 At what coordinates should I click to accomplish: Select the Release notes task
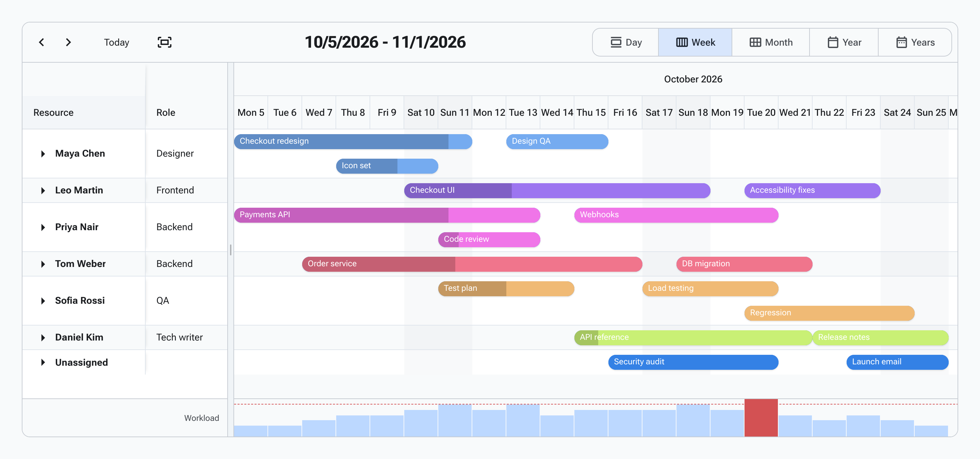pos(880,337)
